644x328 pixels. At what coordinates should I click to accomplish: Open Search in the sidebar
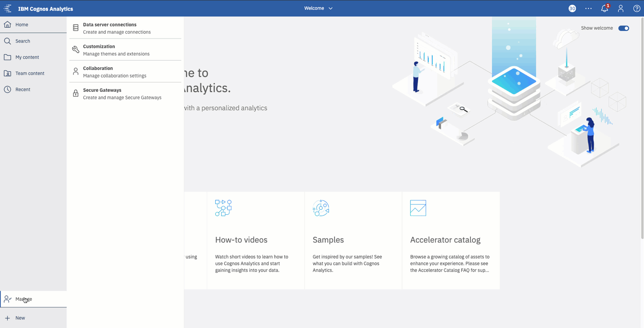(33, 41)
